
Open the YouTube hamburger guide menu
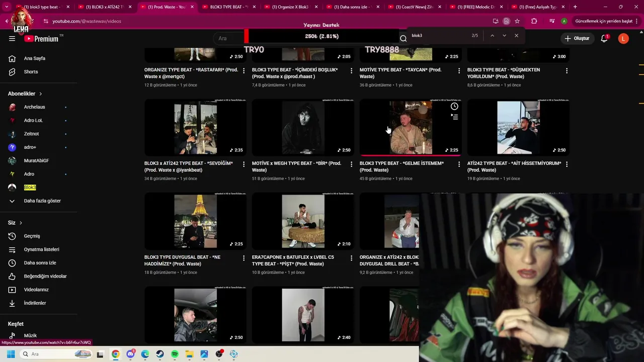click(12, 38)
